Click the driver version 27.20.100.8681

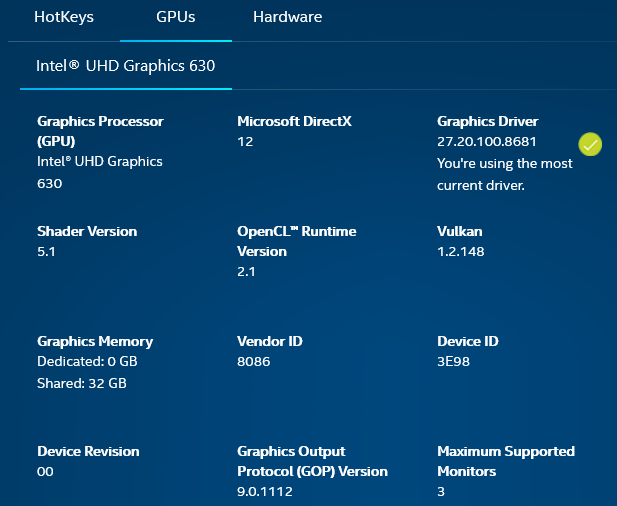[x=487, y=142]
